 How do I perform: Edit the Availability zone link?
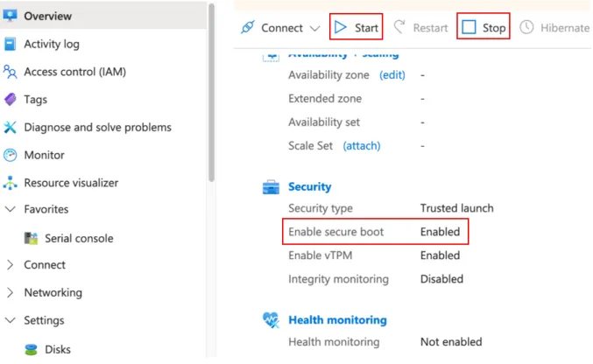coord(392,75)
